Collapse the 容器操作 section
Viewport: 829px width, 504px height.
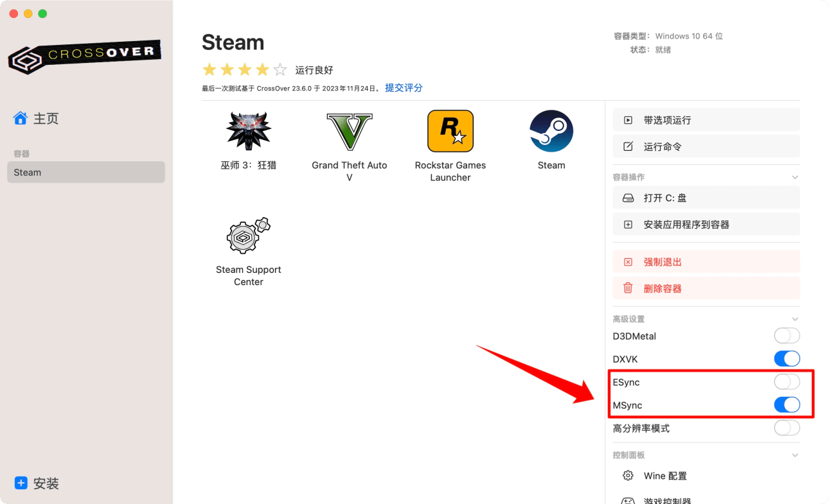[x=795, y=177]
